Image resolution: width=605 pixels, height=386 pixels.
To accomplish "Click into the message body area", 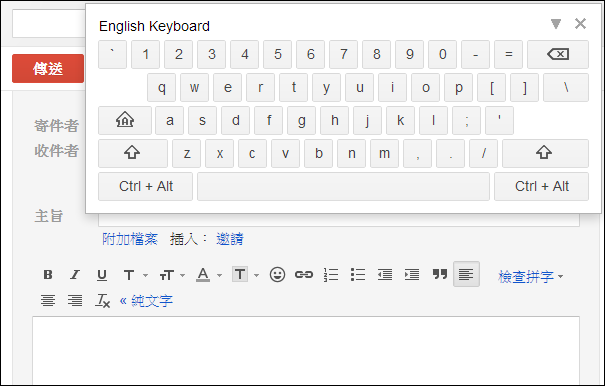I will pyautogui.click(x=306, y=350).
